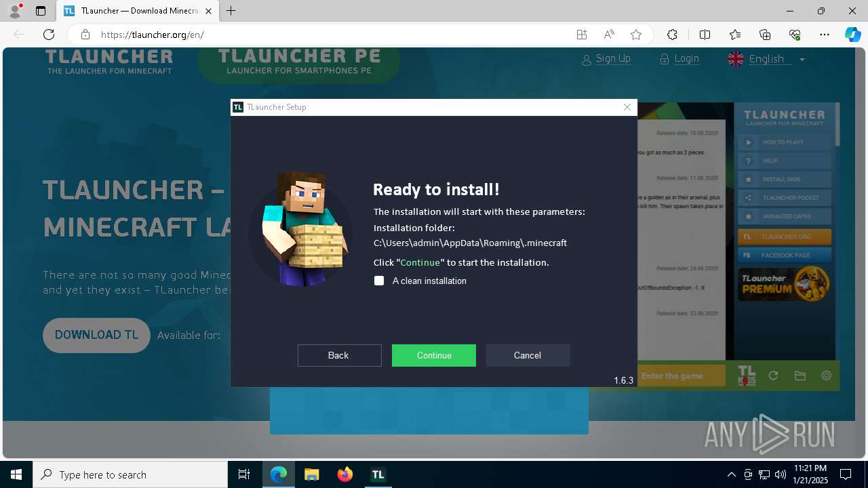Open browser Extensions puzzle icon

pos(672,35)
